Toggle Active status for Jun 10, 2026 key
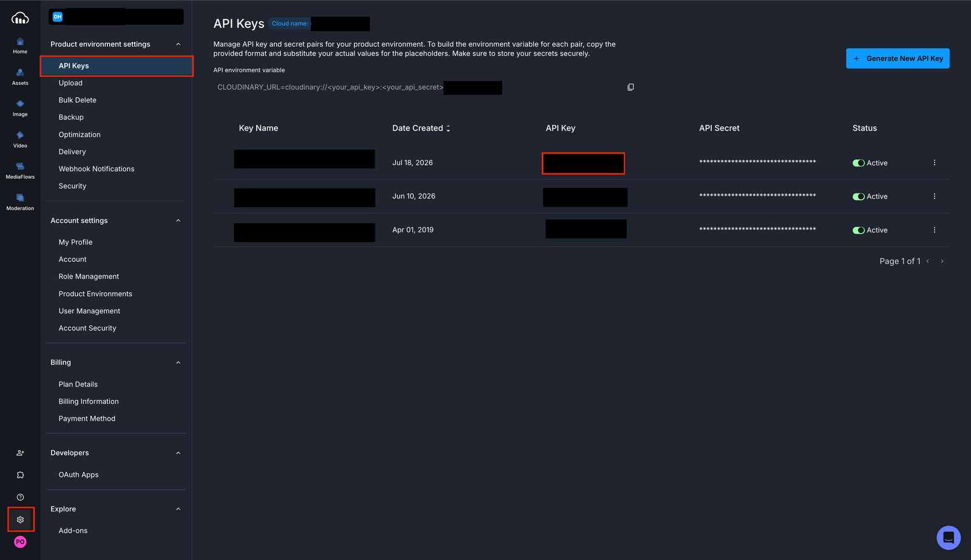 coord(858,197)
